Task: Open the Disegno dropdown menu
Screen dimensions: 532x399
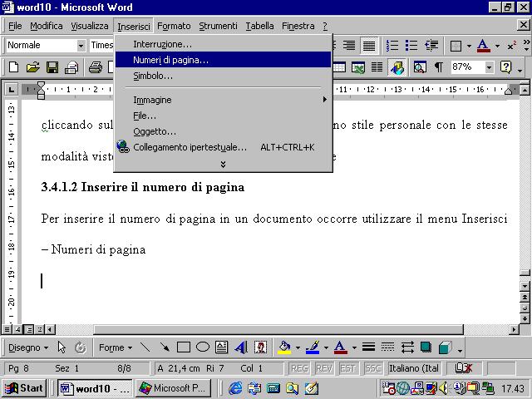Action: tap(28, 347)
